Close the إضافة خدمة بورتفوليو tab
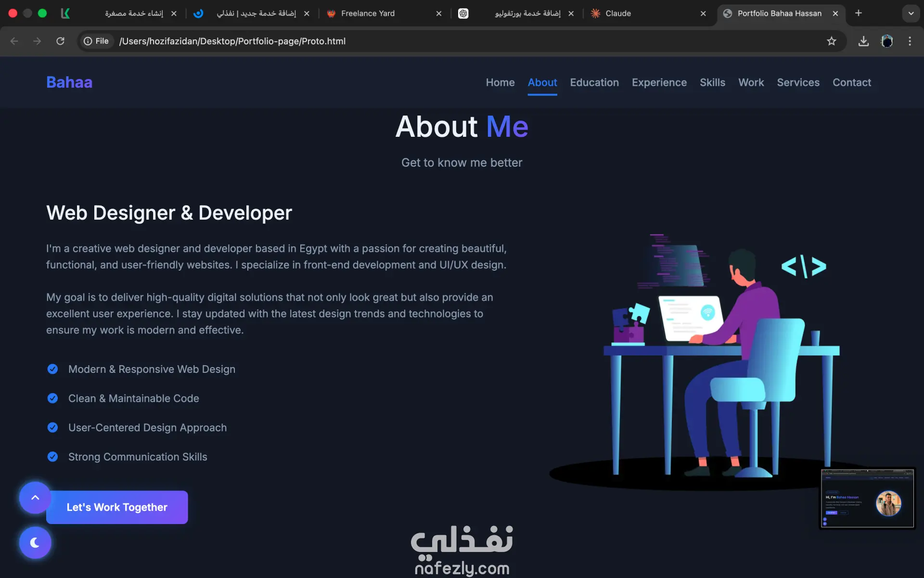 (x=571, y=13)
